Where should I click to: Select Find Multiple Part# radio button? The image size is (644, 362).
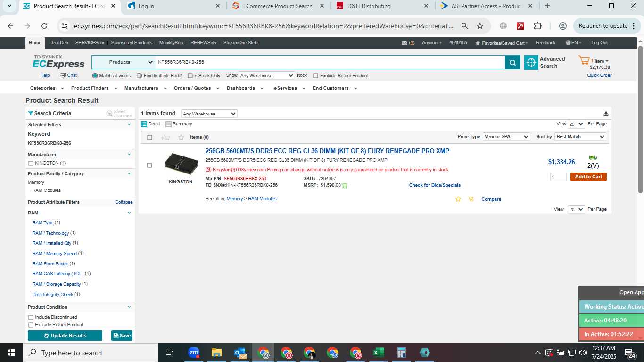coord(139,75)
